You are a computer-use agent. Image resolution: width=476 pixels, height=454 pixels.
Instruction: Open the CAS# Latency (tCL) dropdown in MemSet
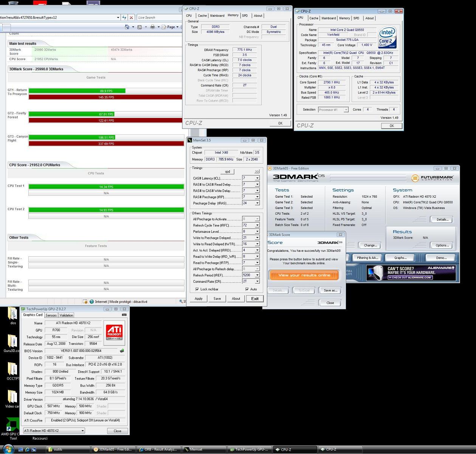pyautogui.click(x=257, y=178)
